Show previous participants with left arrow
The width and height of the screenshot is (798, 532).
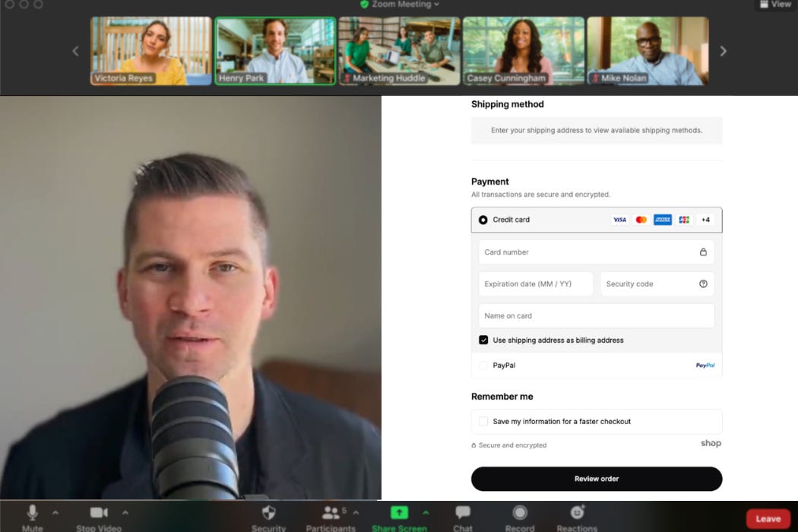click(x=75, y=51)
